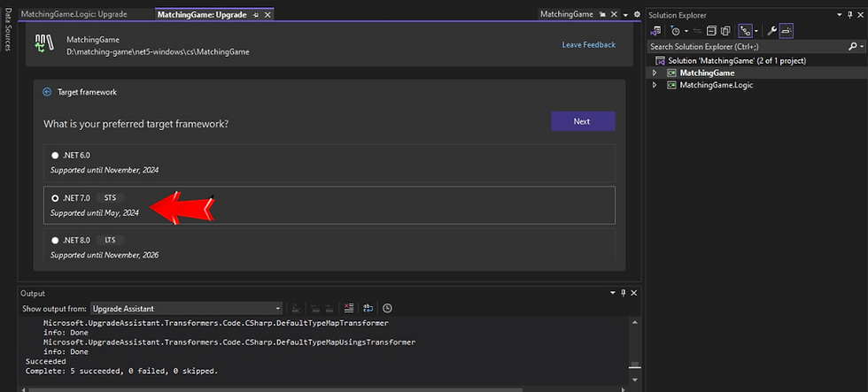Viewport: 868px width, 392px height.
Task: Pin the Output panel
Action: (x=624, y=293)
